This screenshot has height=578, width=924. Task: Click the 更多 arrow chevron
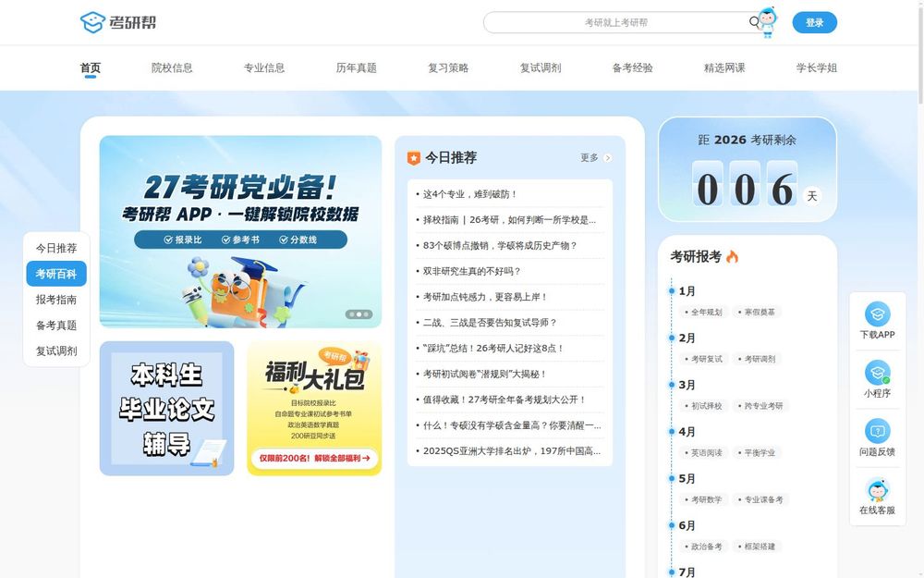click(x=608, y=157)
